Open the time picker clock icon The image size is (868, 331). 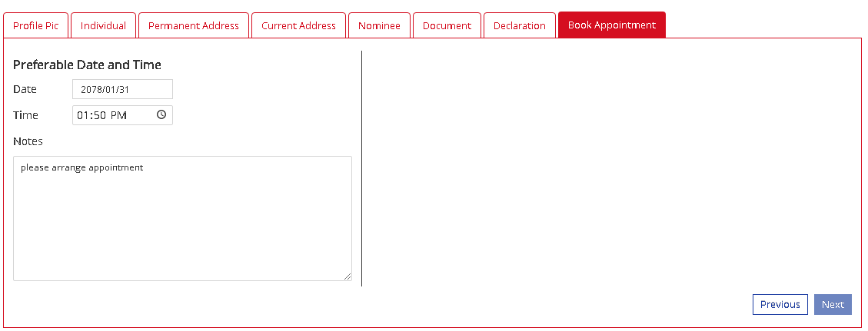click(161, 115)
